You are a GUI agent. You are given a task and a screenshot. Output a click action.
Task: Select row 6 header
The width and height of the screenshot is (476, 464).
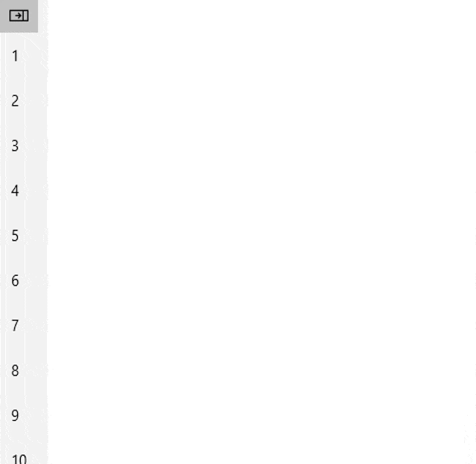(24, 280)
